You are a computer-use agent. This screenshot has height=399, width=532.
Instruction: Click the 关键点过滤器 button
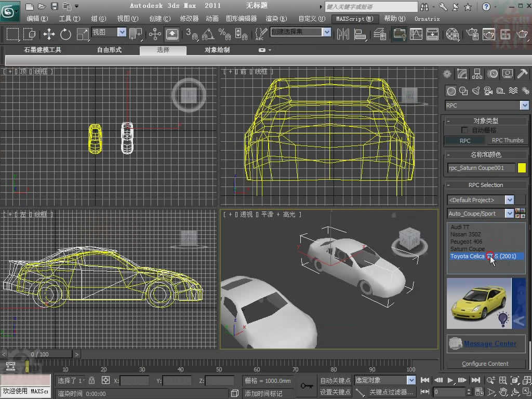point(391,392)
